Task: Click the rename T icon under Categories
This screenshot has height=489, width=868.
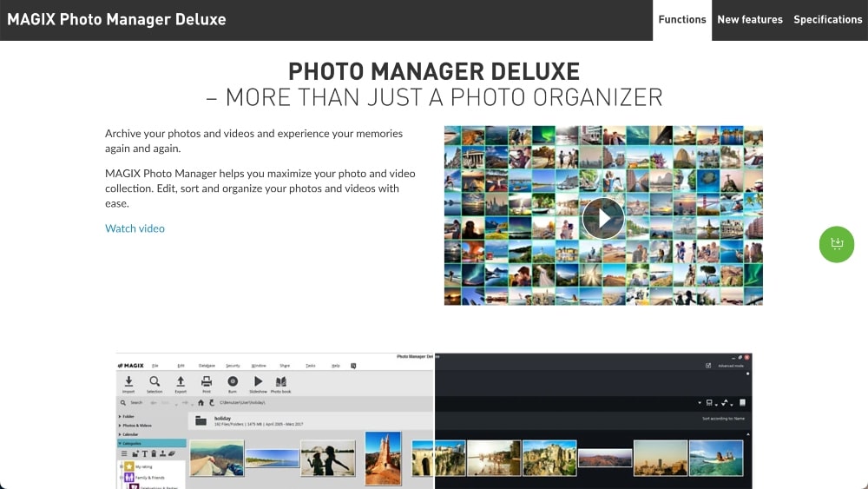Action: pyautogui.click(x=144, y=453)
